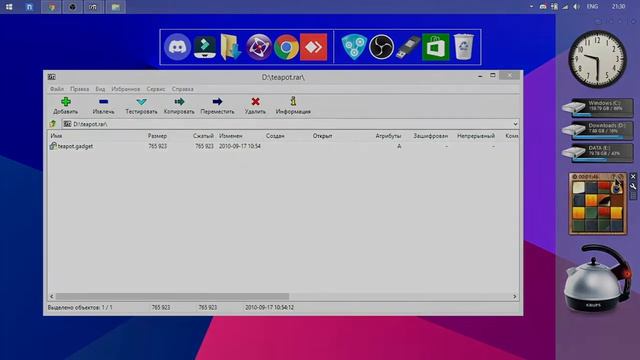The height and width of the screenshot is (360, 640).
Task: Close the puzzle gadget with X
Action: tap(633, 177)
